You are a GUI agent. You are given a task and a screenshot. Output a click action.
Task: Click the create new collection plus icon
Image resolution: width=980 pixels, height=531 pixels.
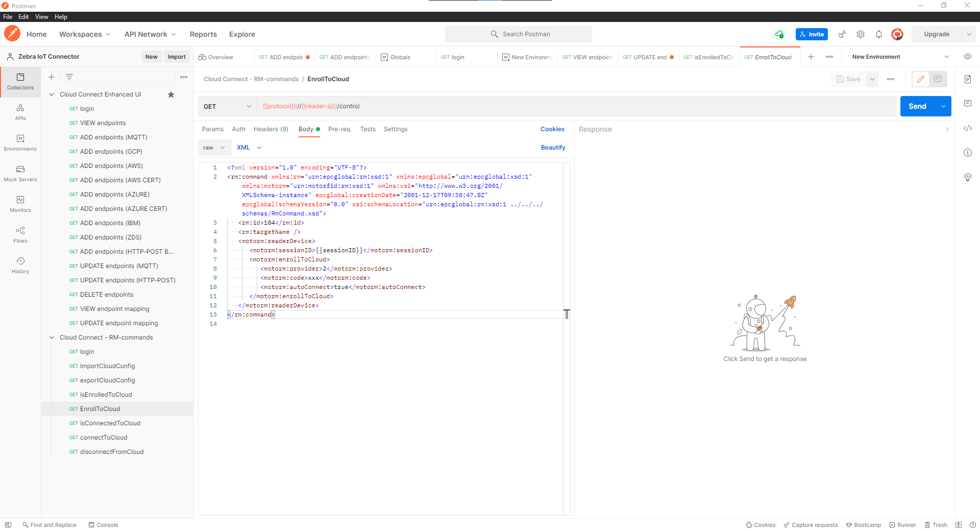52,77
